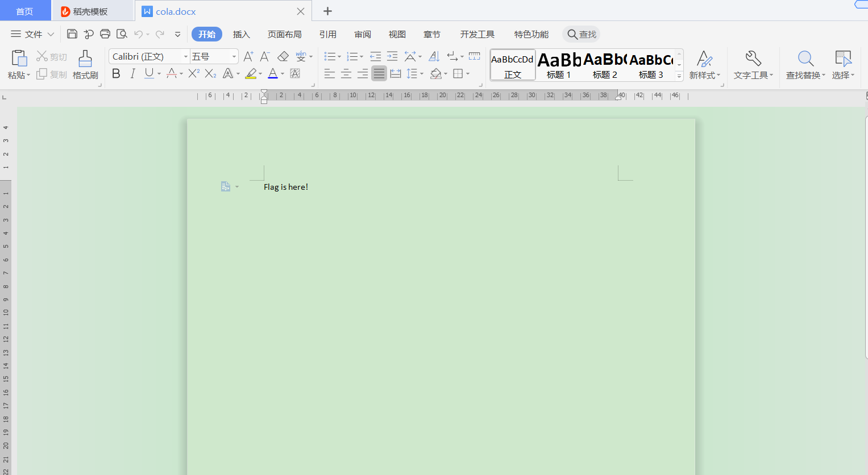Select the Format Painter brush

coord(85,65)
